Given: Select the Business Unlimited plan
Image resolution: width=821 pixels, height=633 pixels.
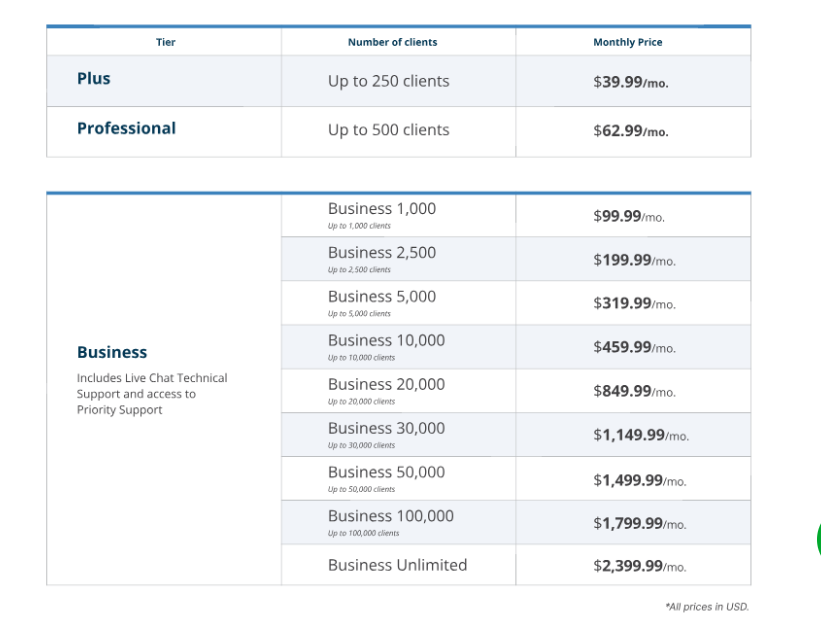Looking at the screenshot, I should (397, 565).
